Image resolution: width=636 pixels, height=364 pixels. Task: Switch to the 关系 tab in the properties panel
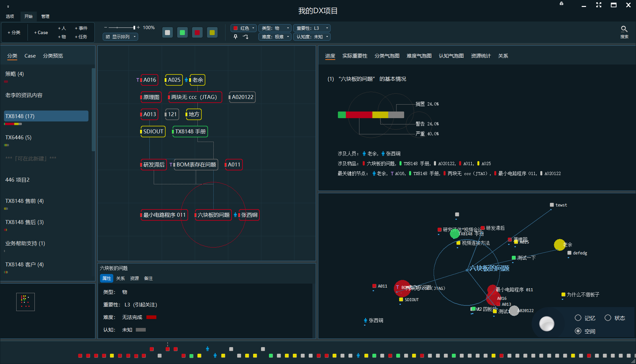tap(121, 278)
